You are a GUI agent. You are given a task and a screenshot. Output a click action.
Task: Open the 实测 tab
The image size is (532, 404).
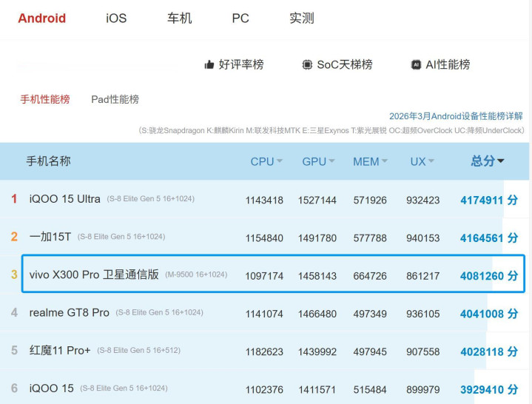point(302,18)
